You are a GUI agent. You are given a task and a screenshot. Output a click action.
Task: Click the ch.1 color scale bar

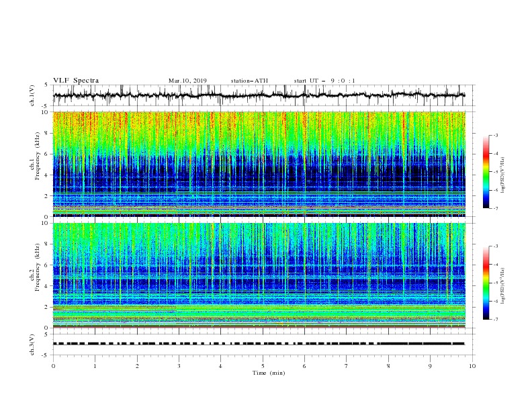(x=486, y=172)
